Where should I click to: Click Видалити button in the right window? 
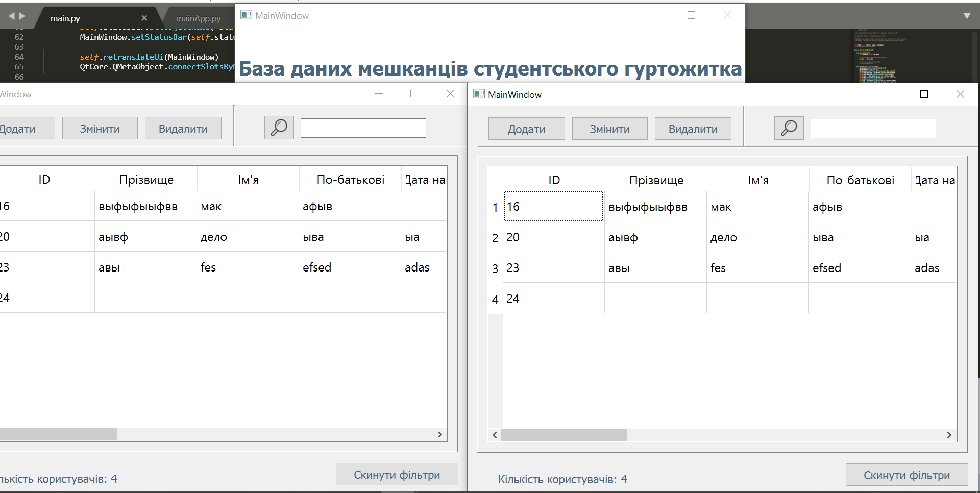click(693, 129)
